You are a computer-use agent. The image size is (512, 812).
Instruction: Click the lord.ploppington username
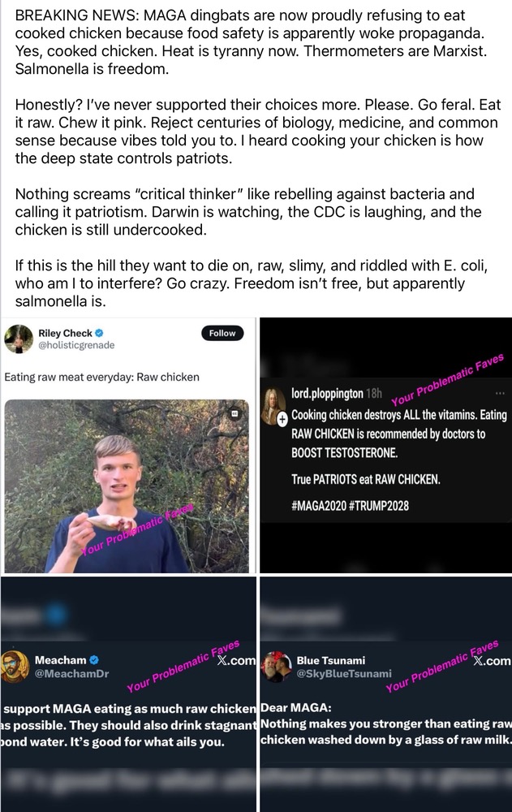pyautogui.click(x=327, y=394)
